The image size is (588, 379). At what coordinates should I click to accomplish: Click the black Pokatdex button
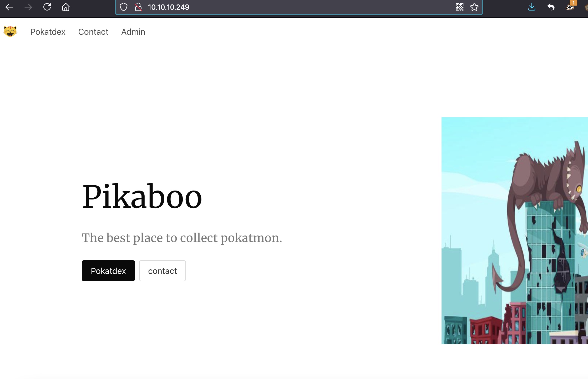click(x=108, y=271)
